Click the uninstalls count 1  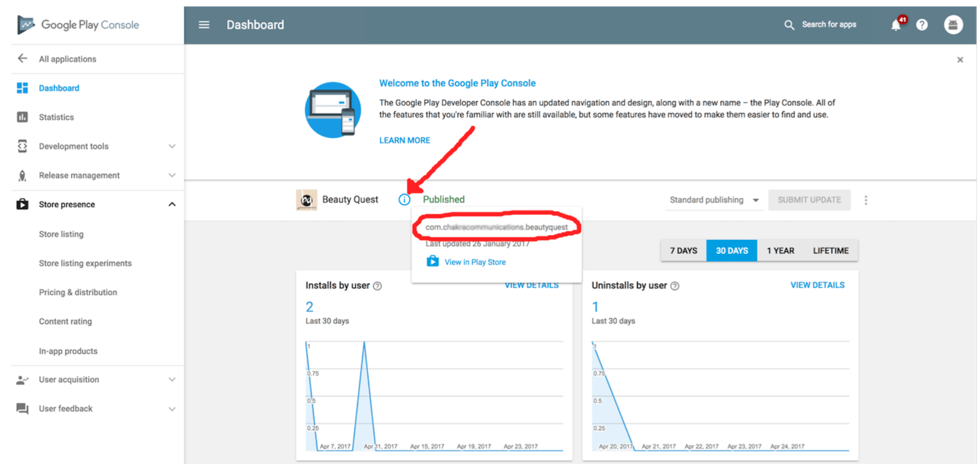click(x=595, y=307)
